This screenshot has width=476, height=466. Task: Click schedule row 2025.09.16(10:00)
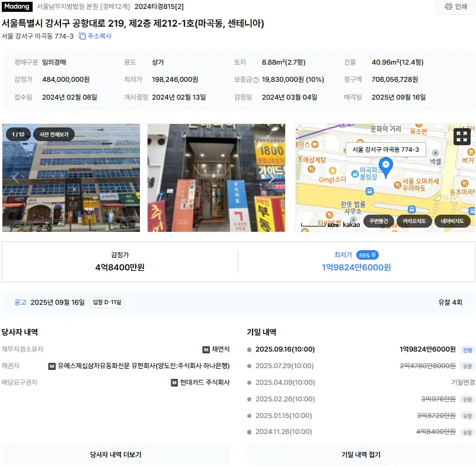coord(360,349)
